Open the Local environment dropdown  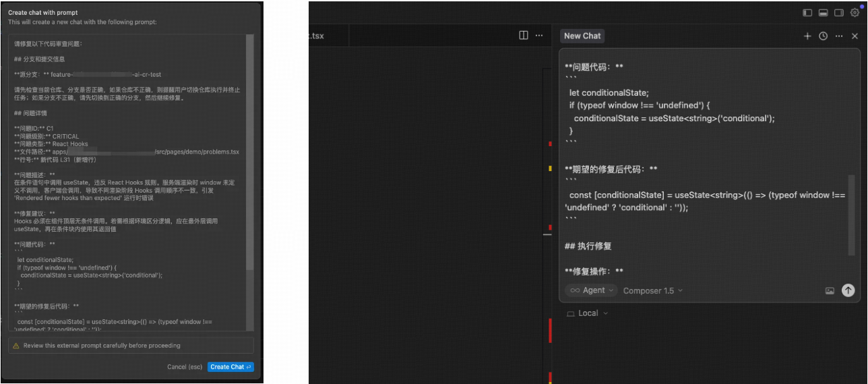click(587, 313)
